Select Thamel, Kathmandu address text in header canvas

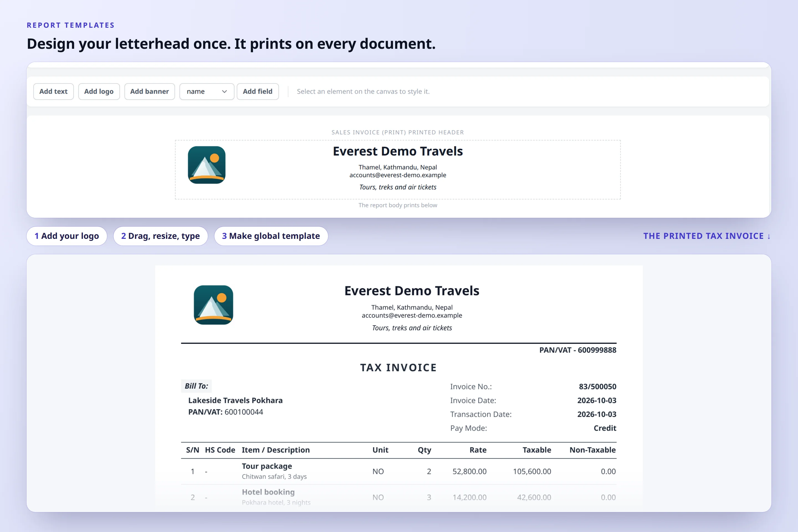(398, 167)
